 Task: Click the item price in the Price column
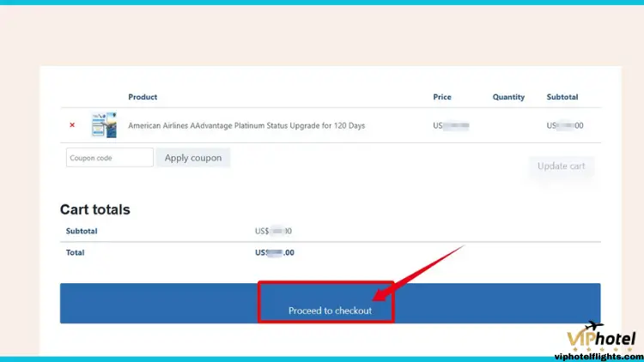pyautogui.click(x=451, y=125)
